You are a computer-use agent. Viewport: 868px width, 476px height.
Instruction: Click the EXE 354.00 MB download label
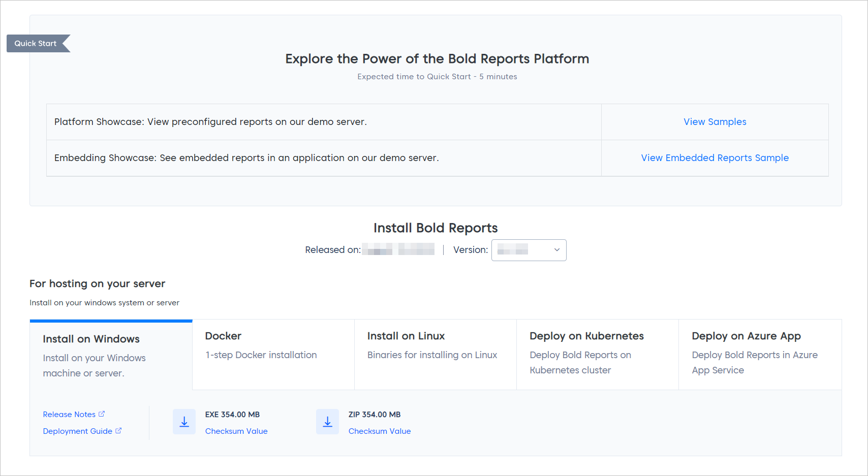(x=232, y=415)
